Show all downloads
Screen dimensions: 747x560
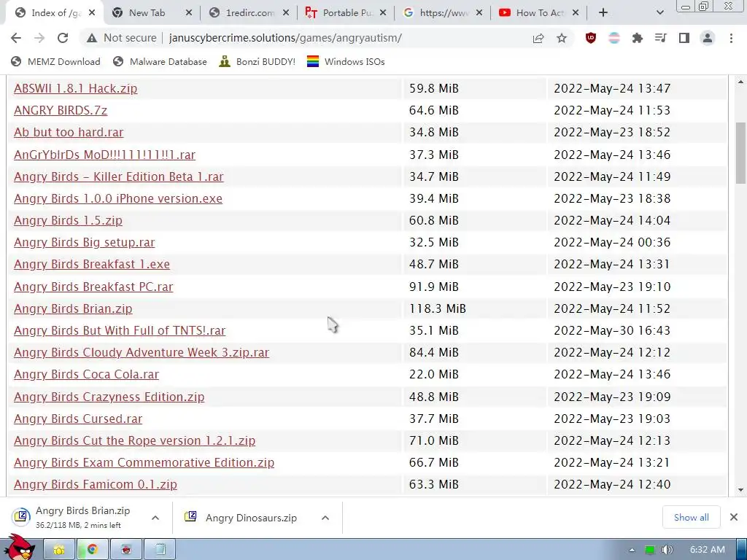[692, 517]
